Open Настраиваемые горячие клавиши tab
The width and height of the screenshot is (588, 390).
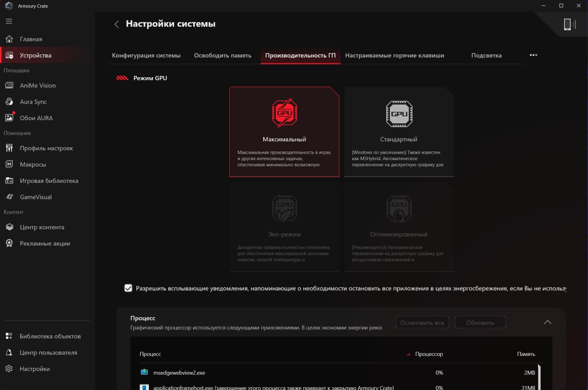395,56
